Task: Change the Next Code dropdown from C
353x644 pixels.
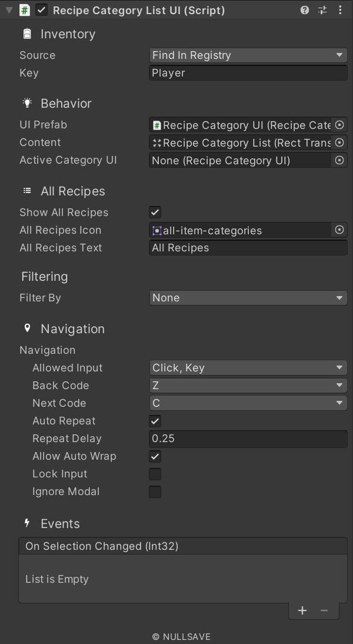Action: click(x=247, y=403)
